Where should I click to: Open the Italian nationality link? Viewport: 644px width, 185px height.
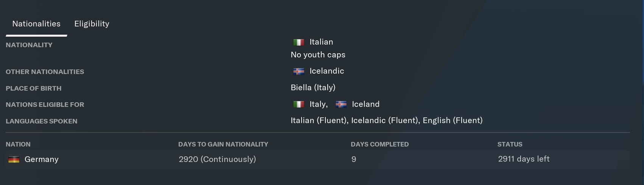pyautogui.click(x=321, y=42)
